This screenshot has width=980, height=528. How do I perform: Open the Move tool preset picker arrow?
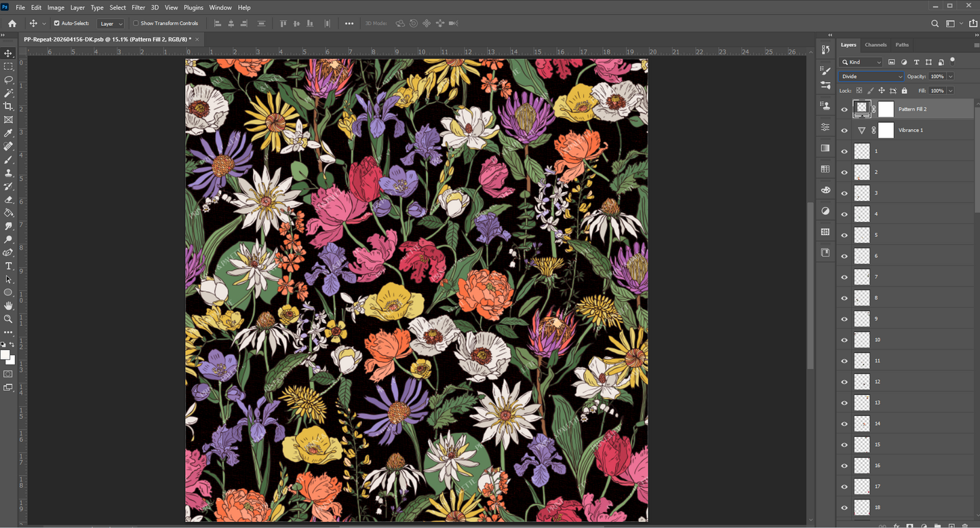pos(44,23)
